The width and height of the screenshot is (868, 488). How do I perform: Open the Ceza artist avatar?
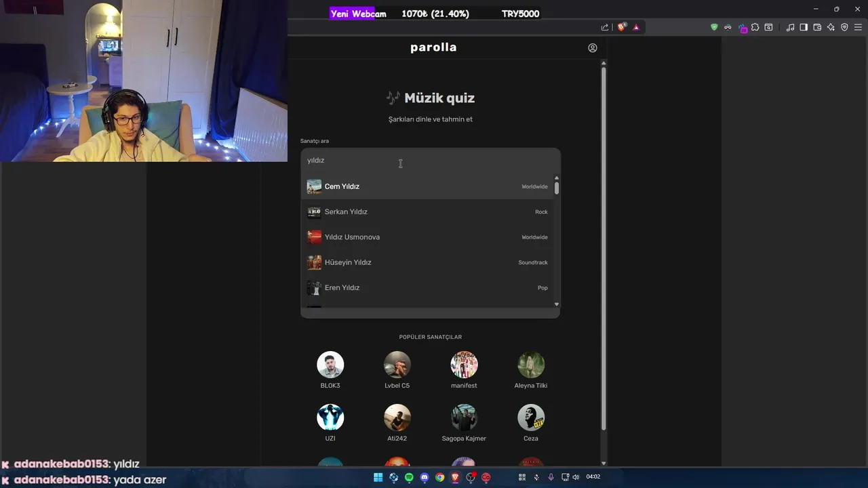[531, 418]
